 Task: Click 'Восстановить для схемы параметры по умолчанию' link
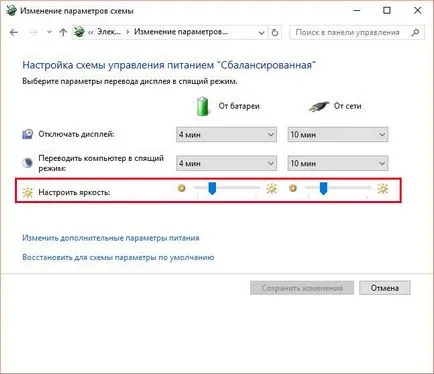(x=118, y=257)
